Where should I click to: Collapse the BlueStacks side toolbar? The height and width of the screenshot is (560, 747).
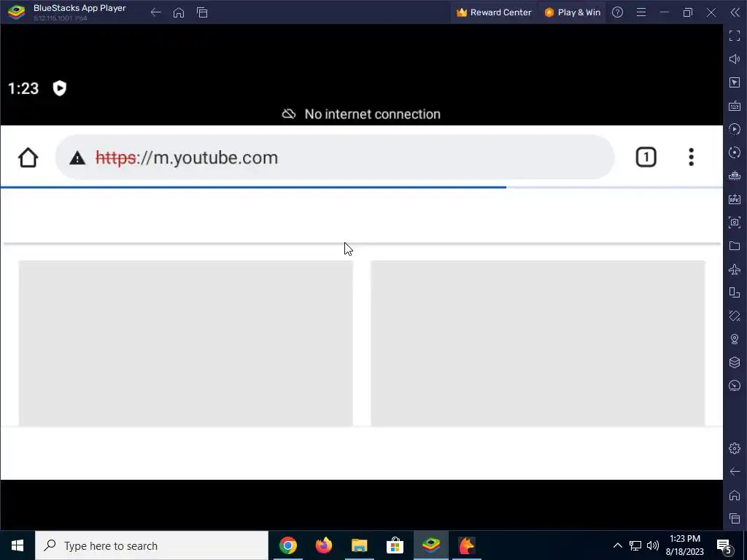click(735, 12)
